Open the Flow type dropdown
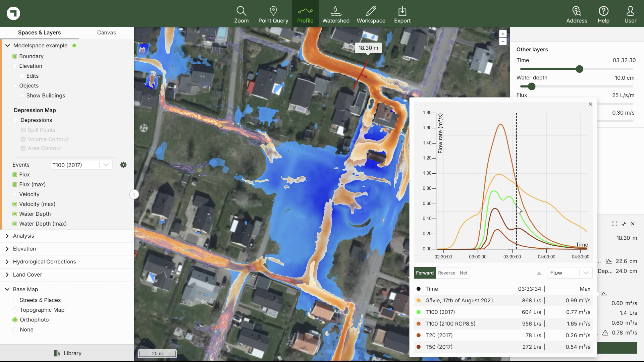The width and height of the screenshot is (644, 362). 570,273
